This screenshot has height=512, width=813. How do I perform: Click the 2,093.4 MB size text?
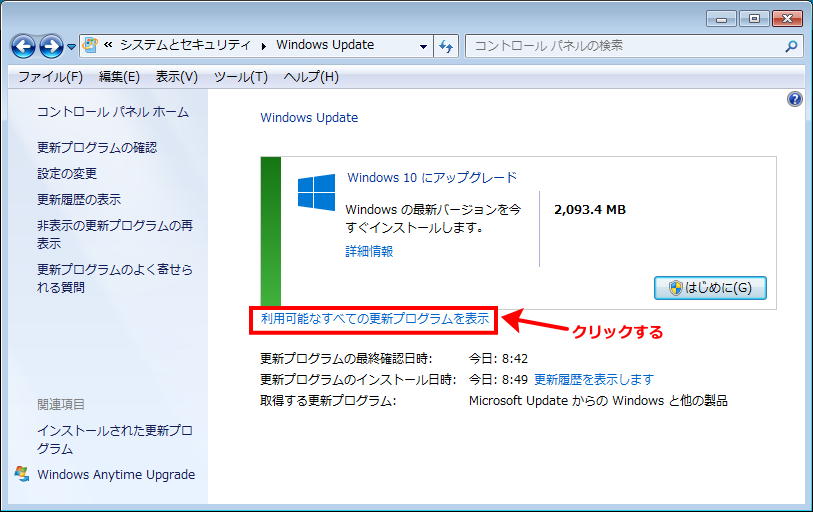(x=590, y=210)
